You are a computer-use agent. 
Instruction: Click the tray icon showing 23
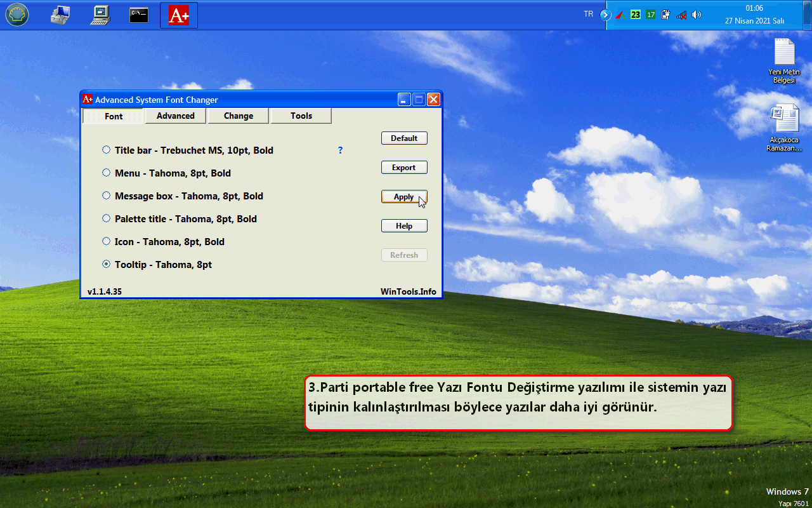tap(636, 15)
